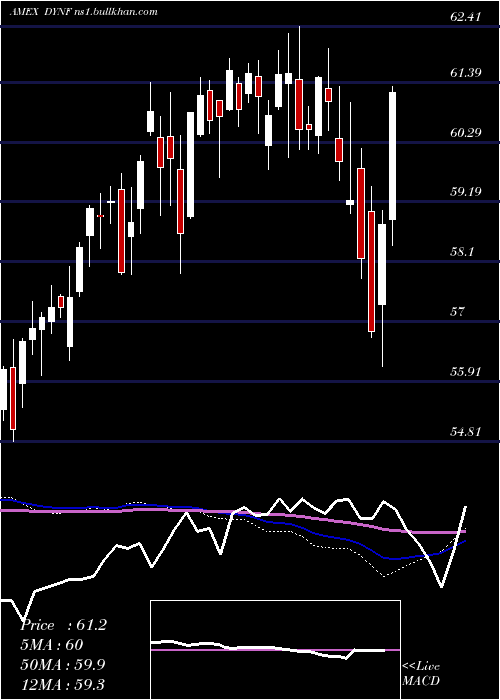Image resolution: width=500 pixels, height=700 pixels.
Task: Click the last tall white candlestick
Action: [x=393, y=156]
